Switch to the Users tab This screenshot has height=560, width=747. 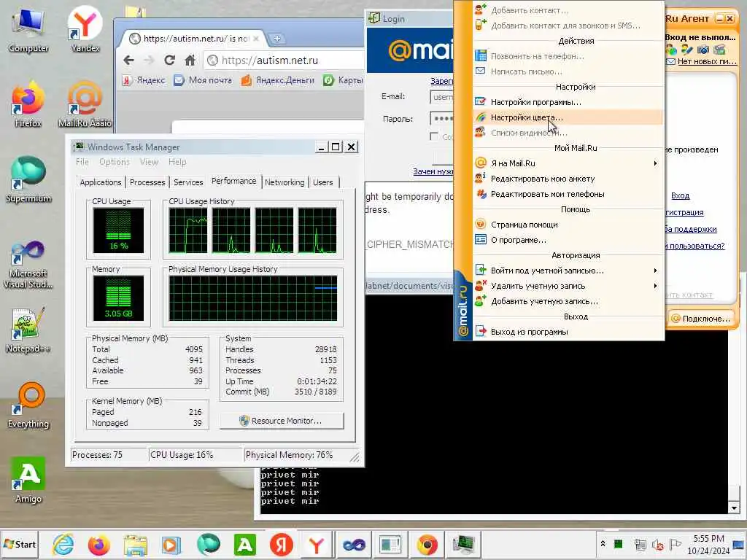click(323, 182)
